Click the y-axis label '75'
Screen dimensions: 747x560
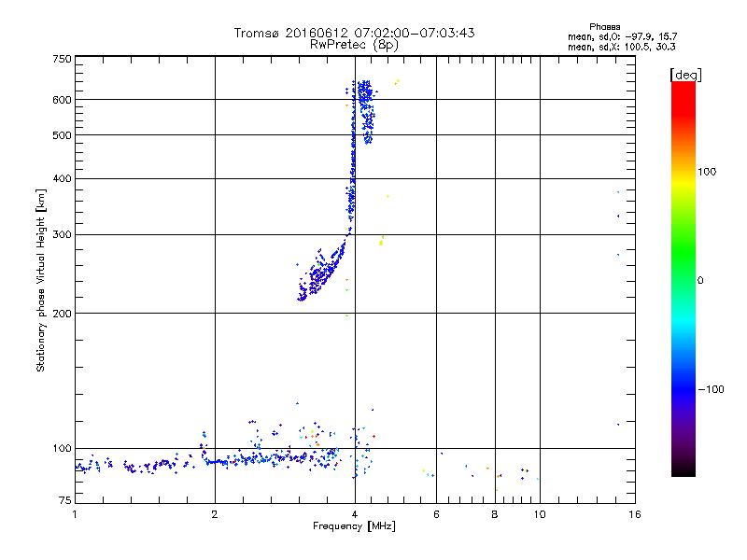(x=65, y=500)
